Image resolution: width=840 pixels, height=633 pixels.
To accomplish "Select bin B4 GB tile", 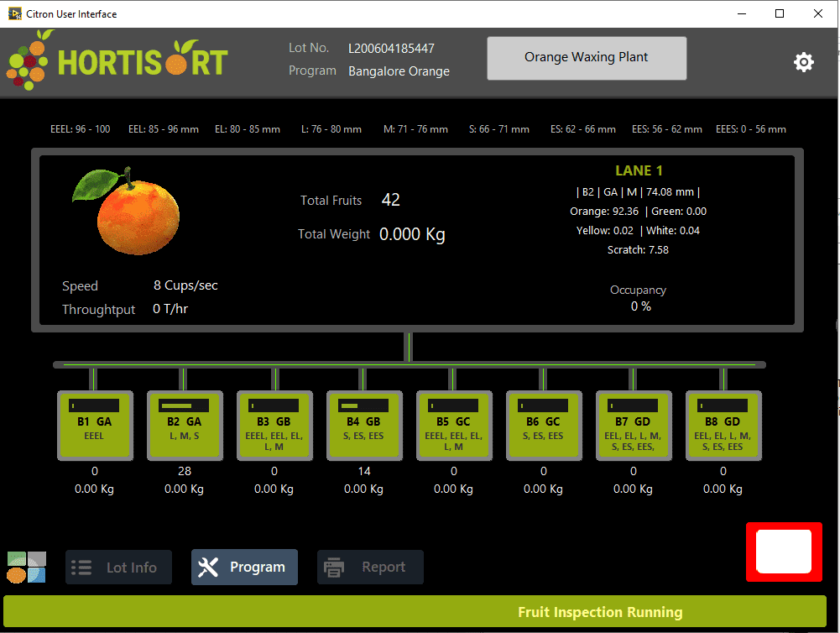I will (x=364, y=425).
